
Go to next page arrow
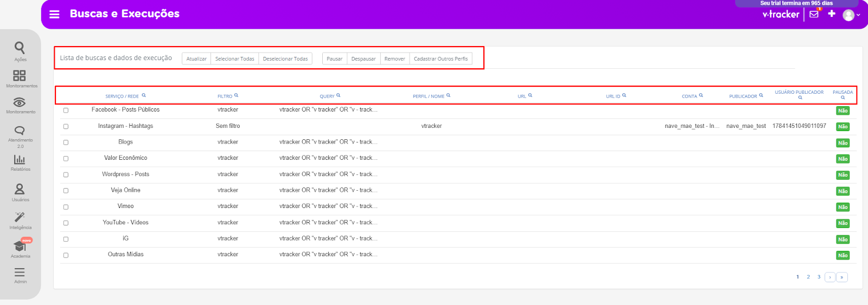tap(830, 277)
